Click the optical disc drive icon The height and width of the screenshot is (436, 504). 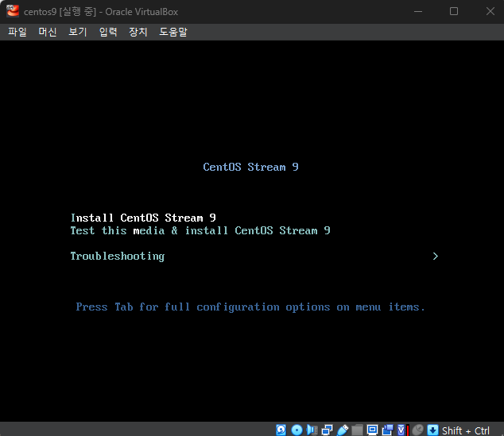297,430
